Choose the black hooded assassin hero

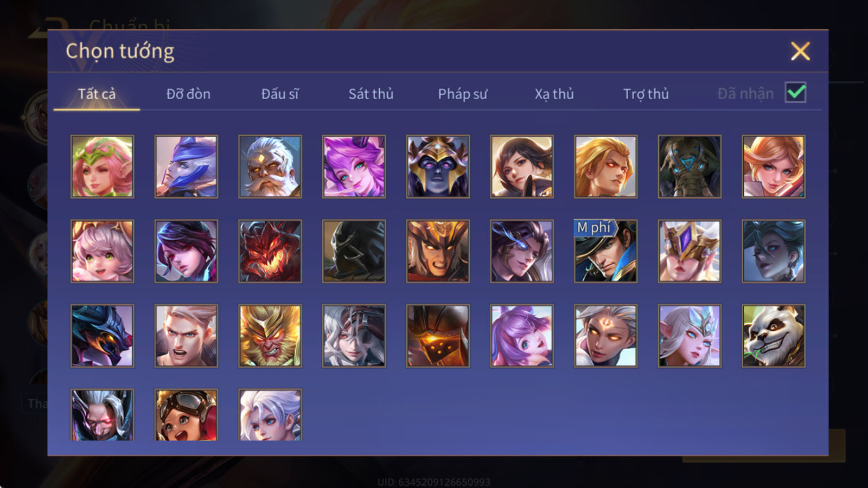354,251
